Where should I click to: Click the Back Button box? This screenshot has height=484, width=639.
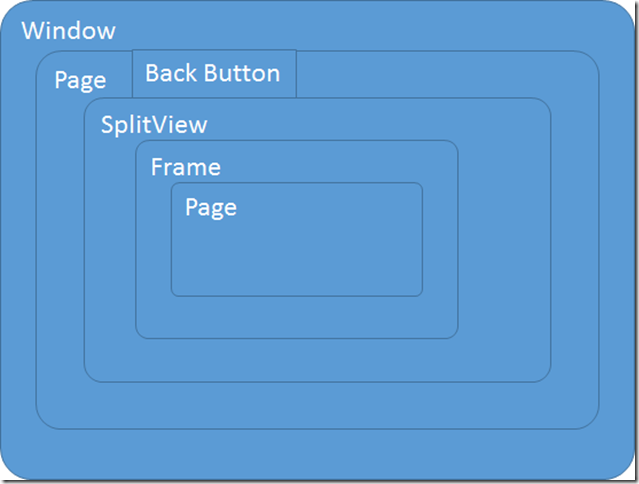(x=214, y=74)
